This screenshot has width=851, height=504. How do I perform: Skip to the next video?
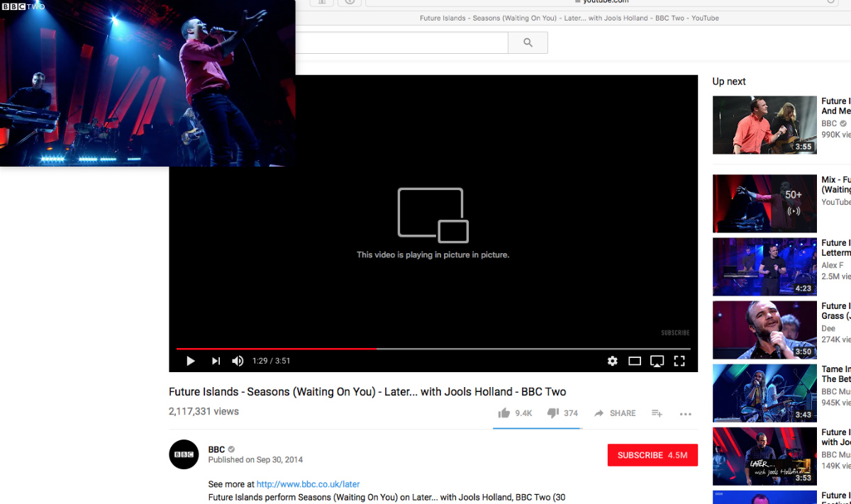(x=216, y=361)
